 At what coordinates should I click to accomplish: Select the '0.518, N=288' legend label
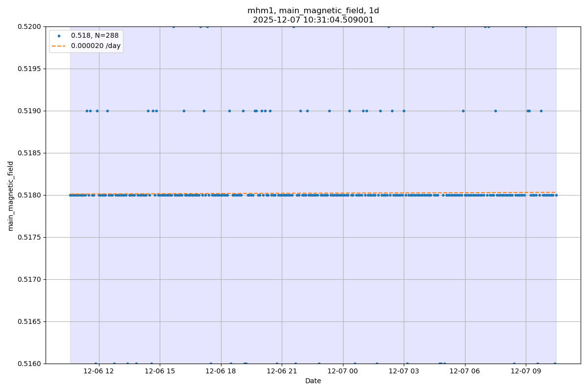(95, 36)
